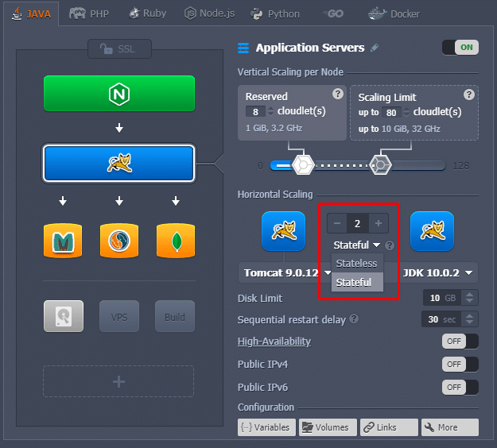Click the Scaling Limit slider handle
The width and height of the screenshot is (497, 448).
click(380, 165)
